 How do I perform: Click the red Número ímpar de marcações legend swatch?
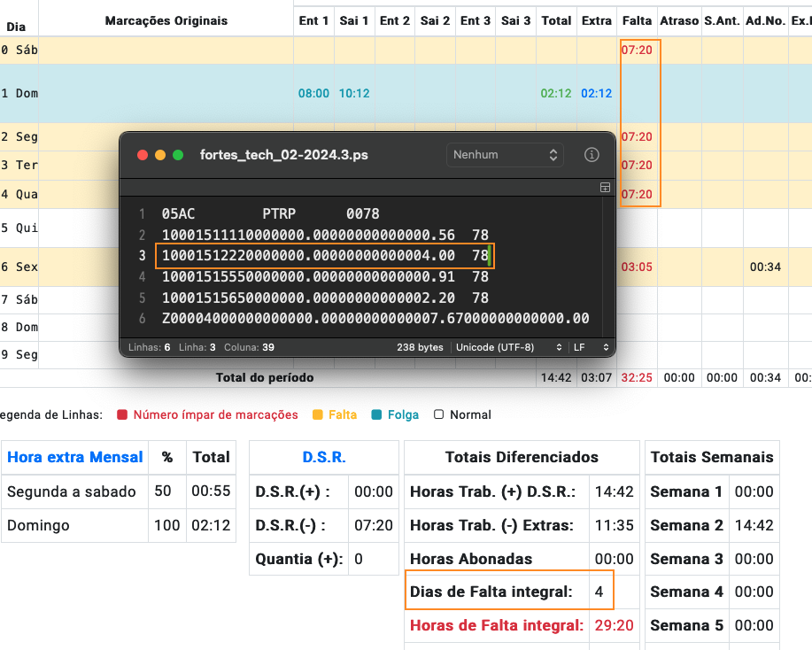[x=122, y=414]
